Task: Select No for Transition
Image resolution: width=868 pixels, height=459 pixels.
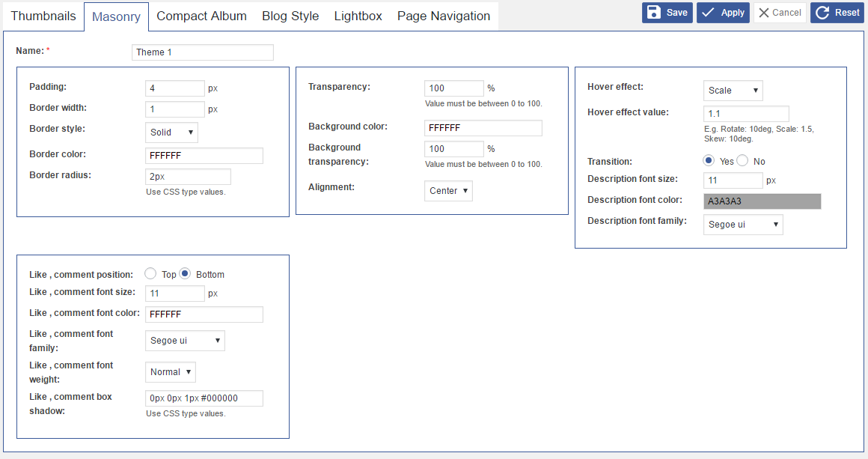Action: 742,161
